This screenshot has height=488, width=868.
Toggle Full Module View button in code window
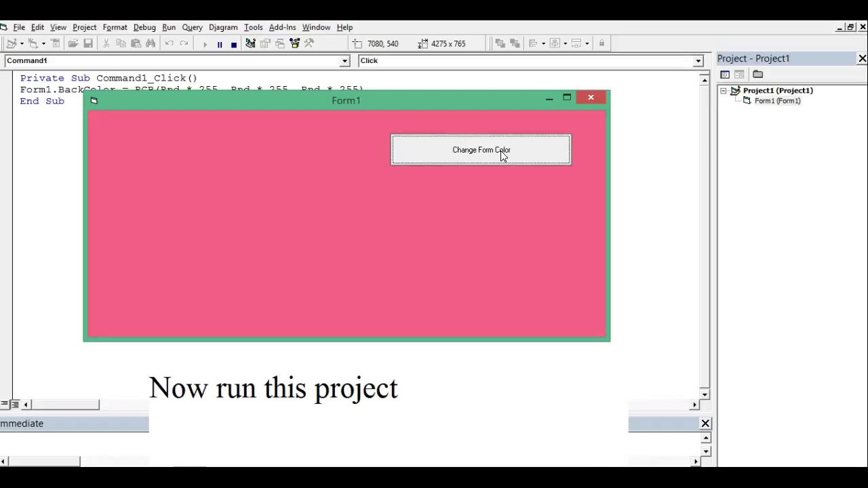tap(15, 405)
